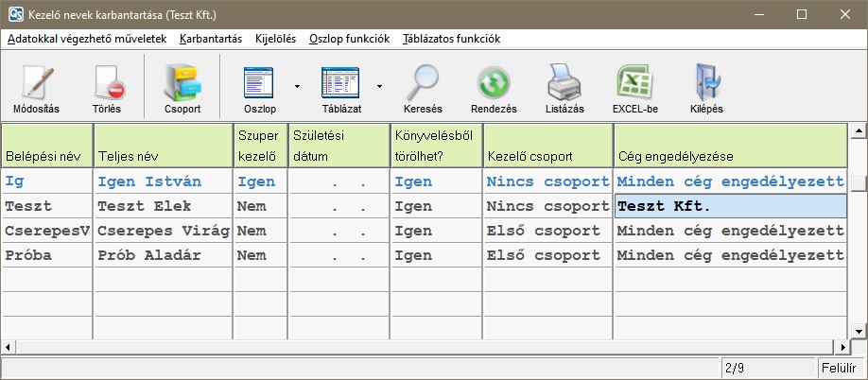Viewport: 868px width, 380px height.
Task: Click the Rendezés sort icon
Action: click(x=494, y=83)
